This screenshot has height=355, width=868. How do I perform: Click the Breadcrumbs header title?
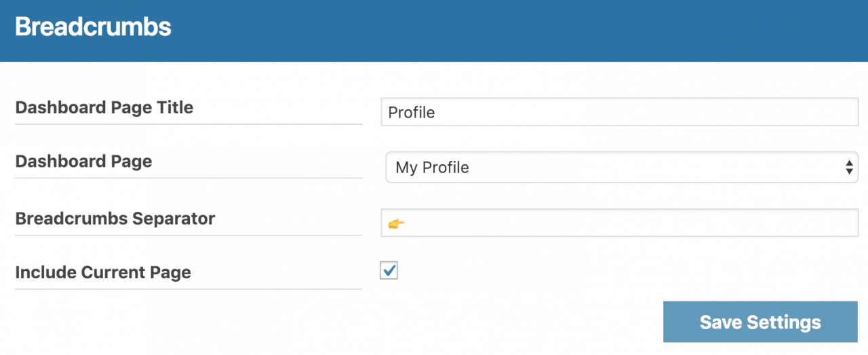pyautogui.click(x=93, y=27)
